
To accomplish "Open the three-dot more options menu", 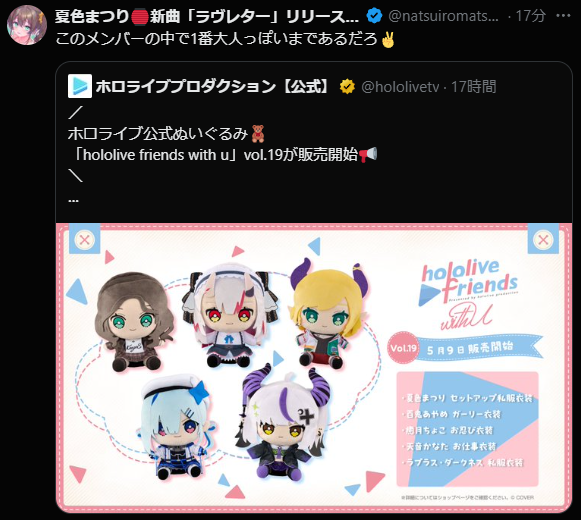I will pos(563,16).
